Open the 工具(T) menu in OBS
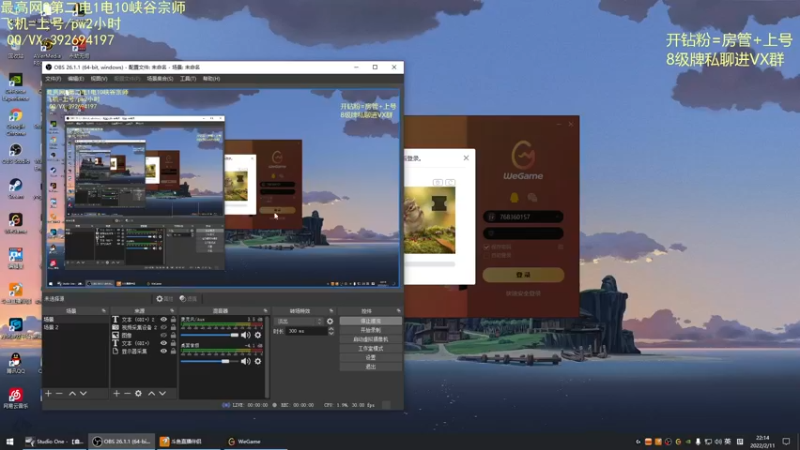 click(188, 79)
